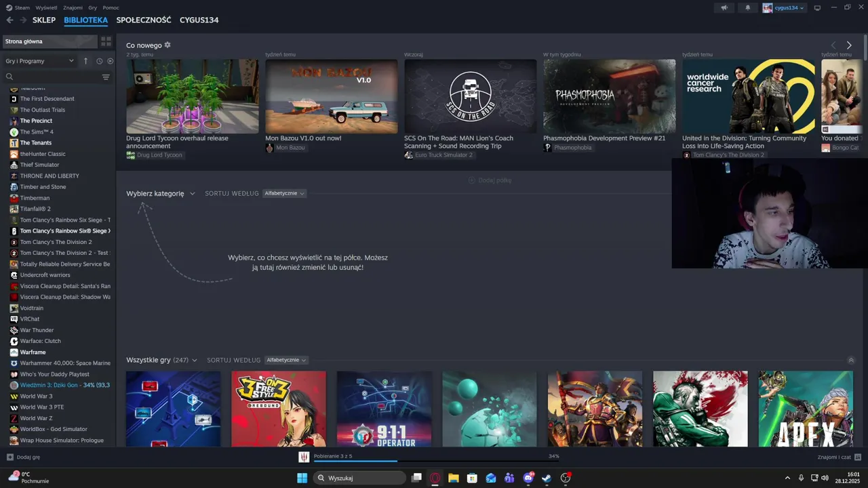Click the Strona główna button
This screenshot has width=868, height=488.
pos(50,41)
